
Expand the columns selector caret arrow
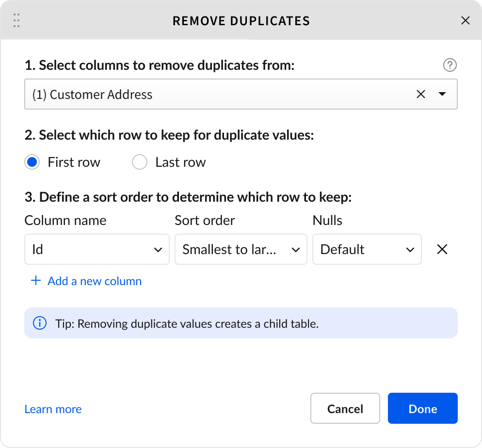point(442,95)
